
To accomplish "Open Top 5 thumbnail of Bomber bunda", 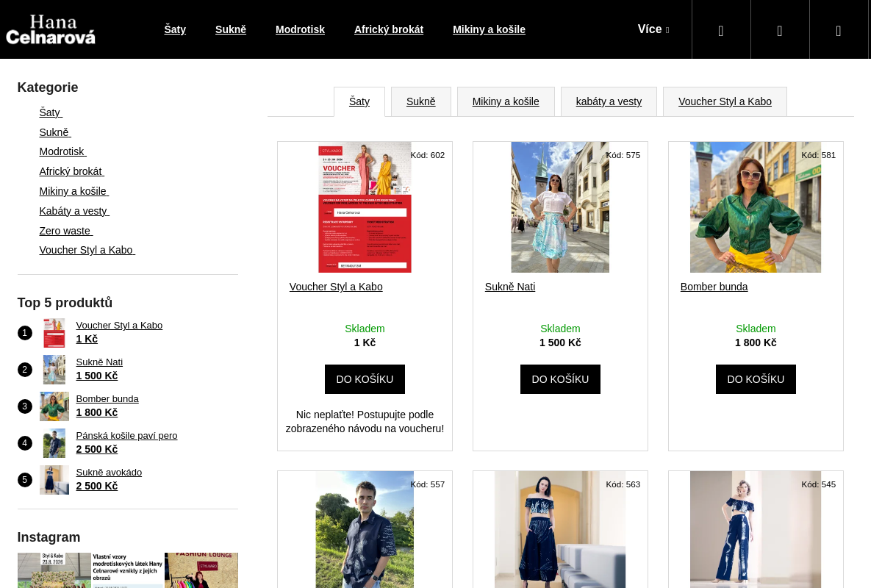I will [54, 406].
